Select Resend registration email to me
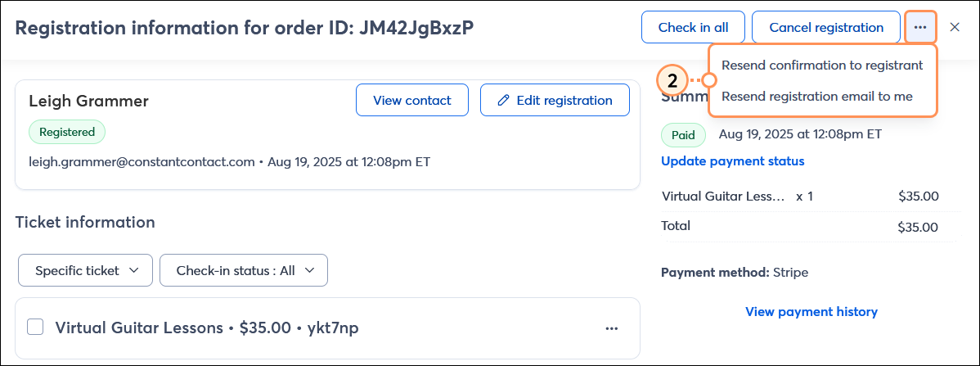 point(816,96)
